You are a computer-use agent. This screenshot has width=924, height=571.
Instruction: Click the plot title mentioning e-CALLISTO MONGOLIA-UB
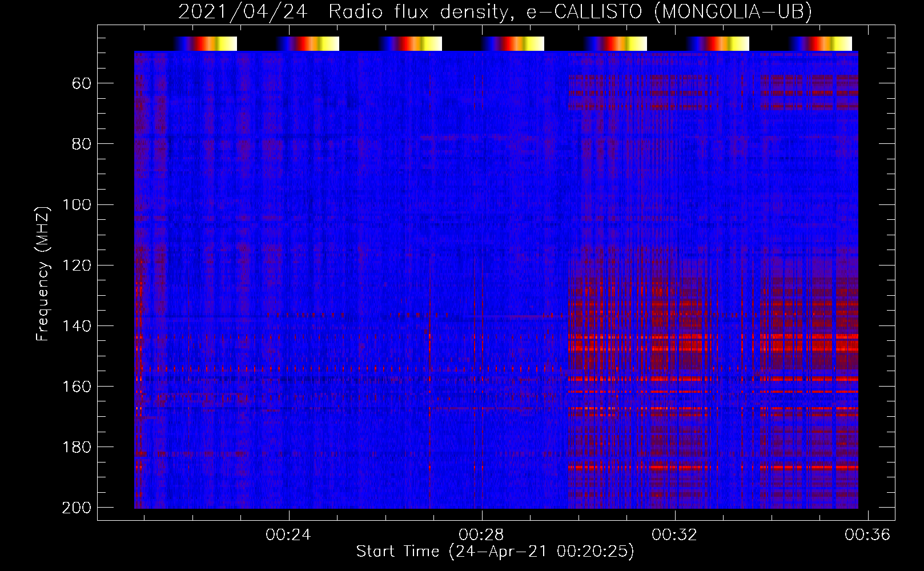[x=495, y=11]
